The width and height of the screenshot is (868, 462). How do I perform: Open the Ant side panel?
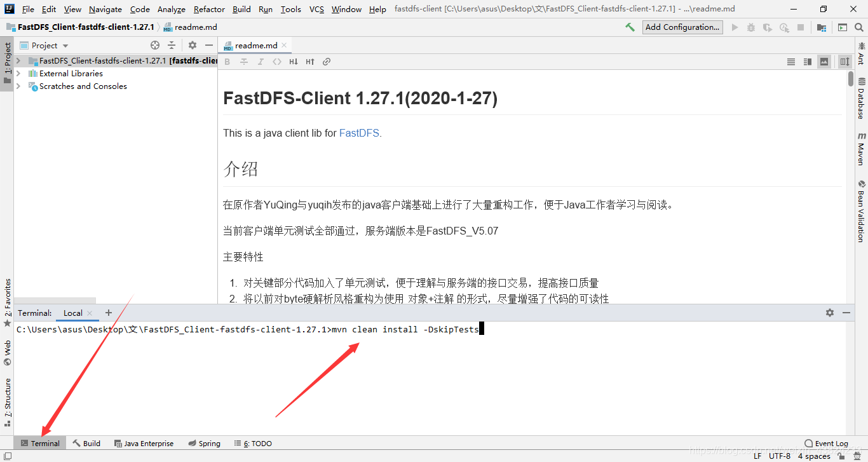(861, 53)
